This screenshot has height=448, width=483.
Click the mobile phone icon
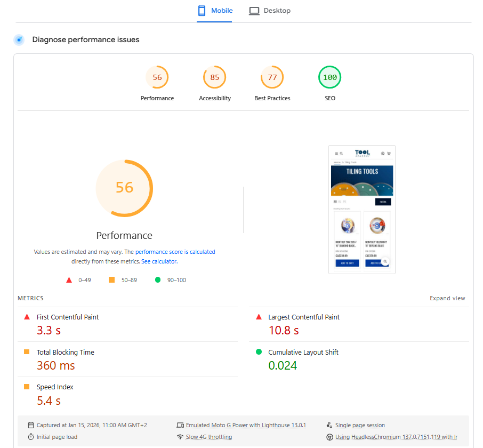202,11
